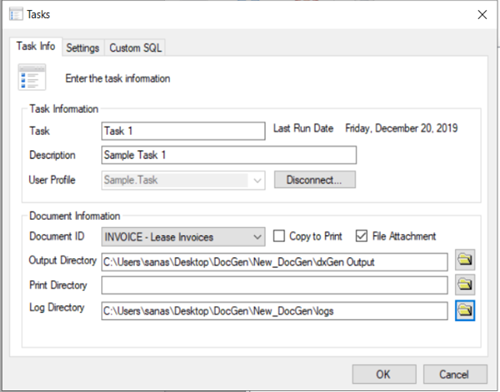This screenshot has width=500, height=392.
Task: Click the Last Run Date label
Action: 303,128
